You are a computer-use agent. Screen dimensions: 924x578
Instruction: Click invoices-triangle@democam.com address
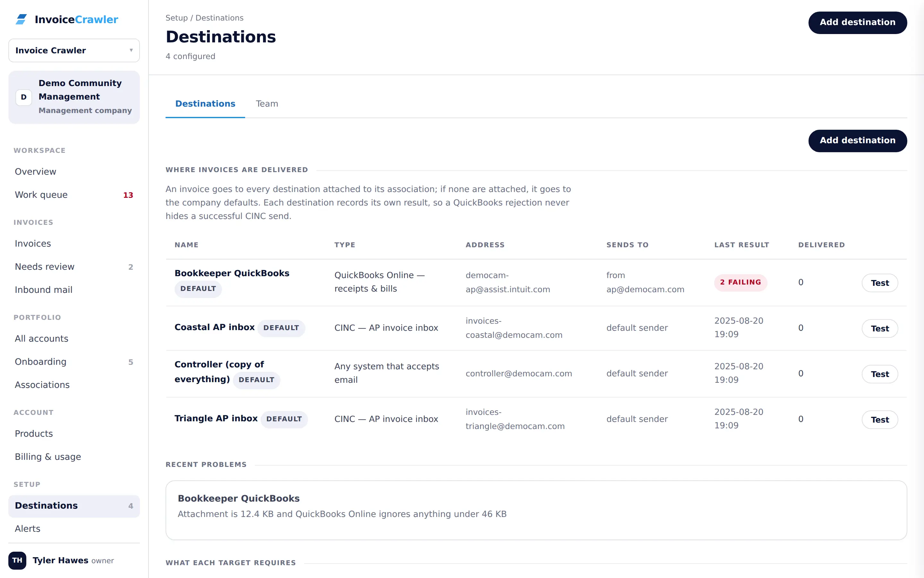tap(515, 419)
